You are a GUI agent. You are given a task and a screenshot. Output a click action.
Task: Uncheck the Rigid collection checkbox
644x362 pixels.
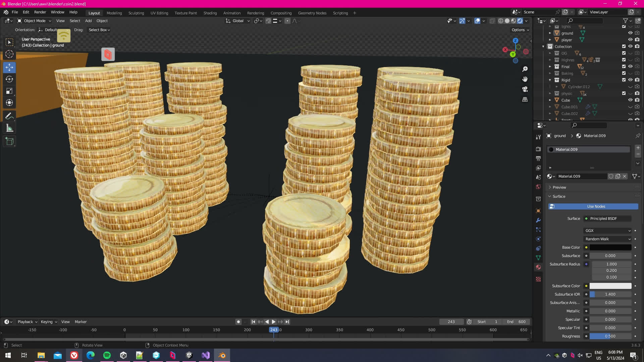click(624, 80)
